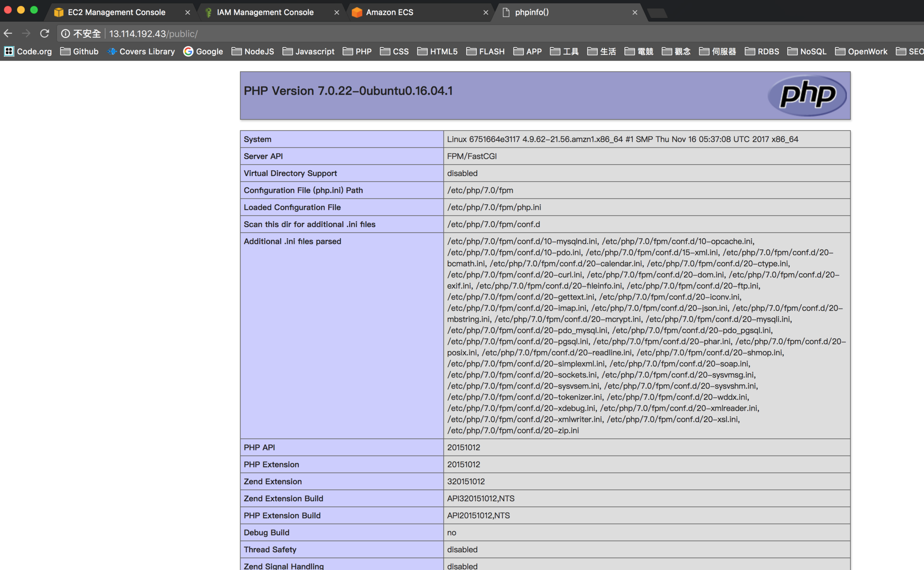
Task: Open the Covers Library bookmark
Action: click(x=141, y=52)
